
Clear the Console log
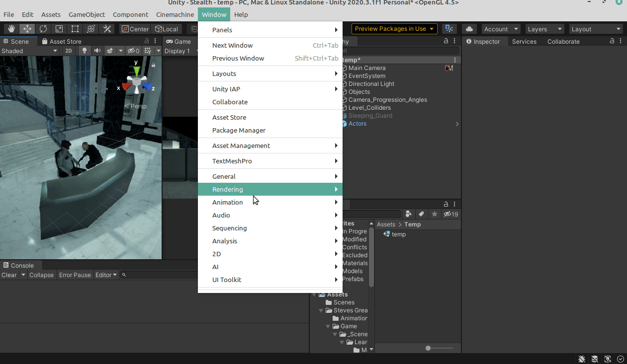tap(9, 275)
